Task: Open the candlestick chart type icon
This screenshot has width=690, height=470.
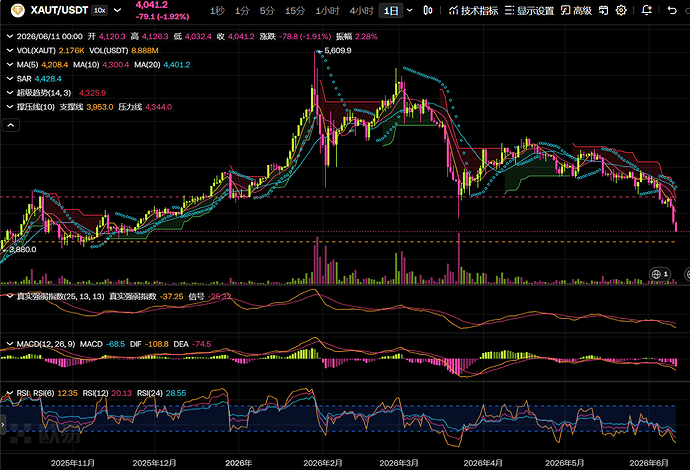Action: click(x=428, y=10)
